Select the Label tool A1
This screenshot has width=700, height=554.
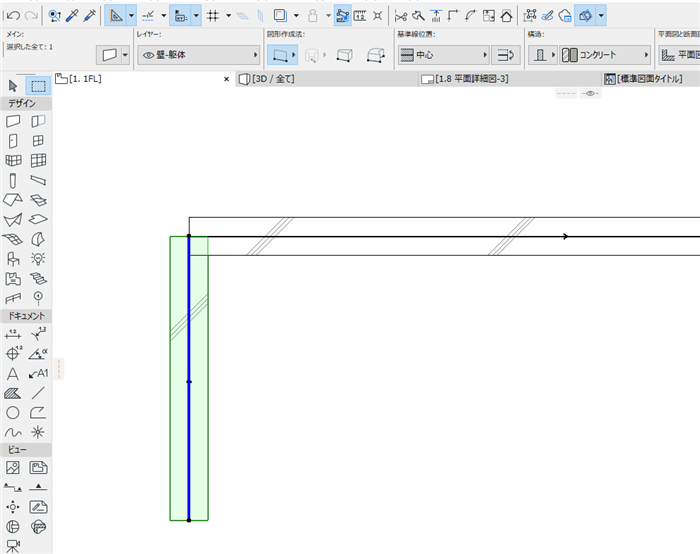38,374
